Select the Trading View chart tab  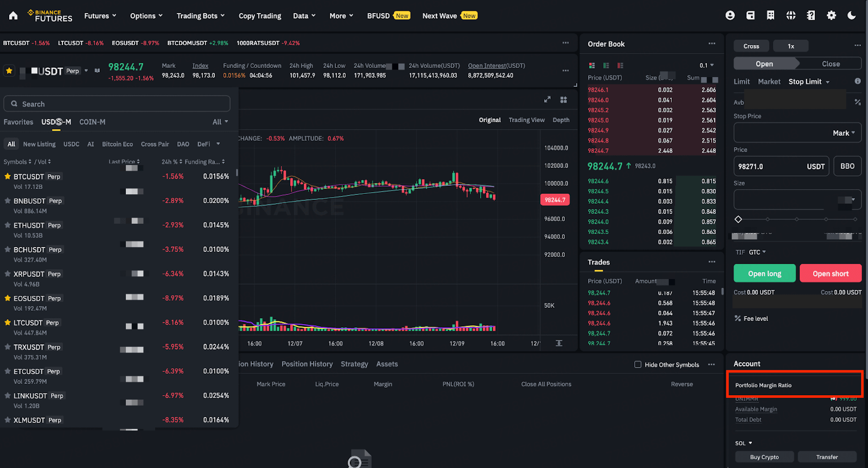point(526,120)
